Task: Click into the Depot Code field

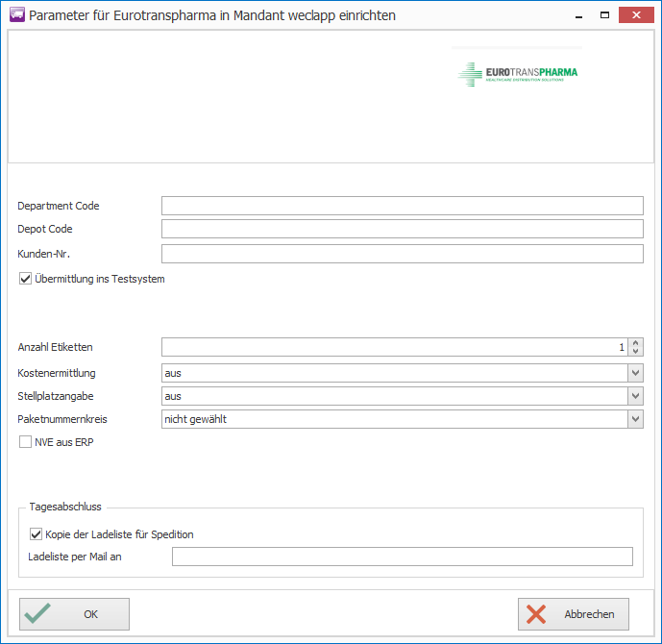Action: (402, 229)
